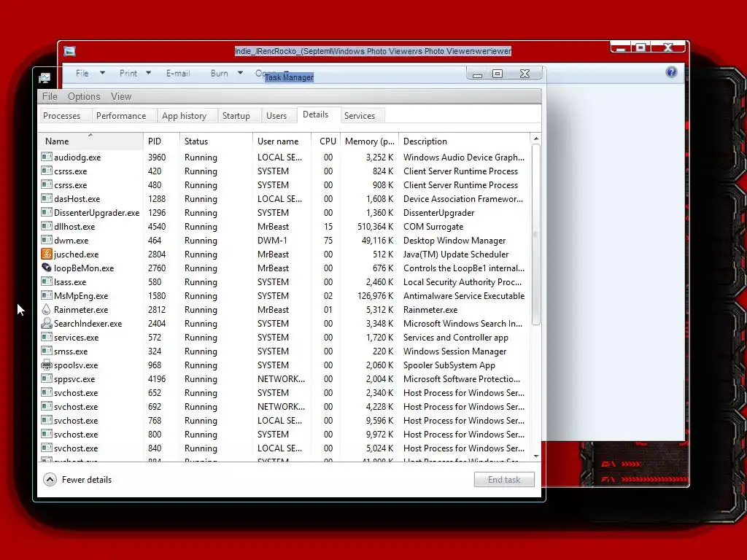The width and height of the screenshot is (747, 560).
Task: Sort by the PID column header
Action: tap(161, 141)
